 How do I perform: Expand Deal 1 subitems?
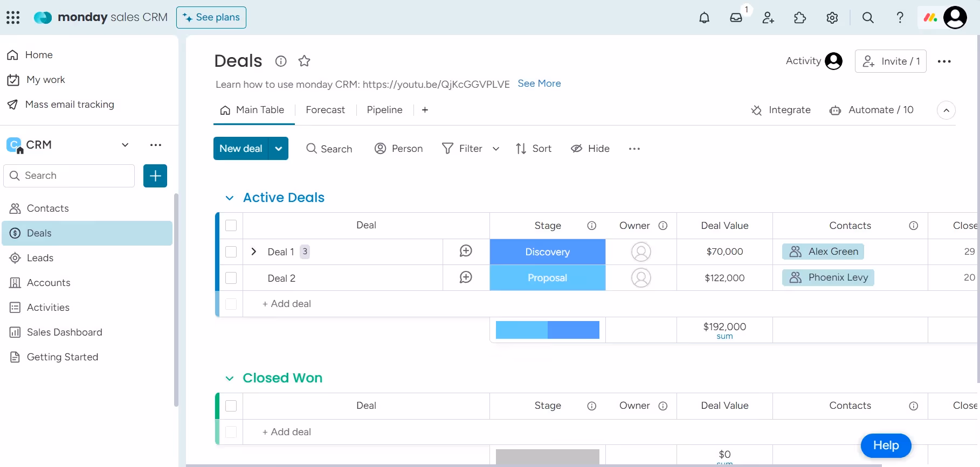click(254, 252)
